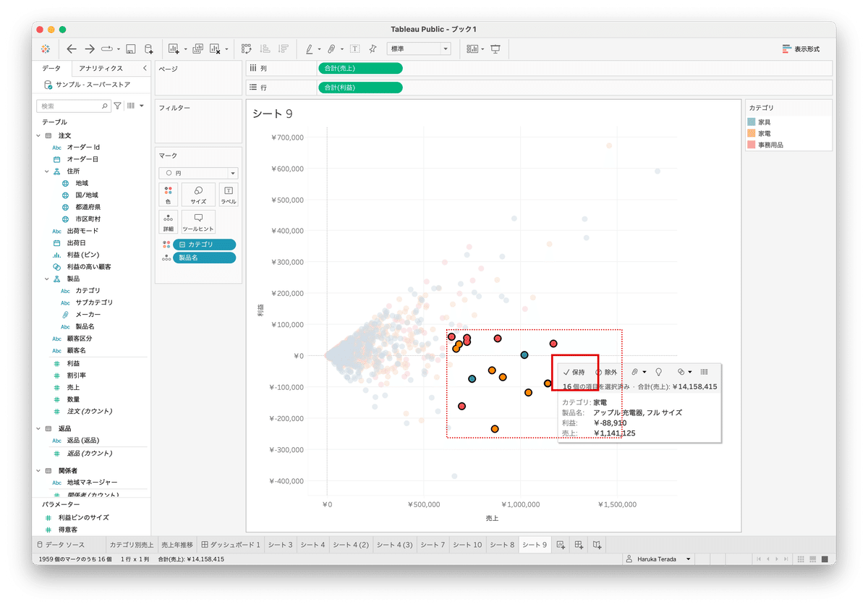Collapse the 関係者 table

pyautogui.click(x=39, y=470)
